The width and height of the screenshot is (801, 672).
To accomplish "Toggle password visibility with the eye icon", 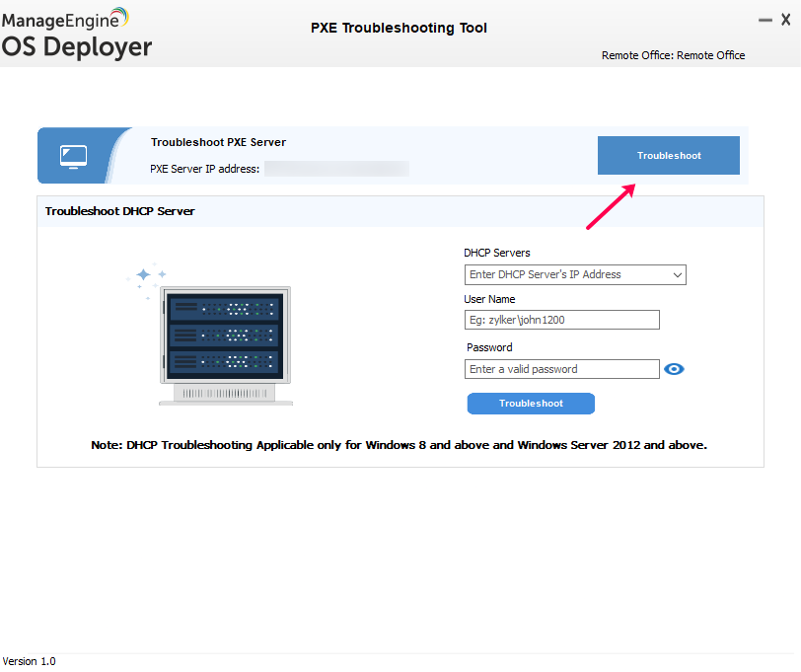I will coord(674,368).
